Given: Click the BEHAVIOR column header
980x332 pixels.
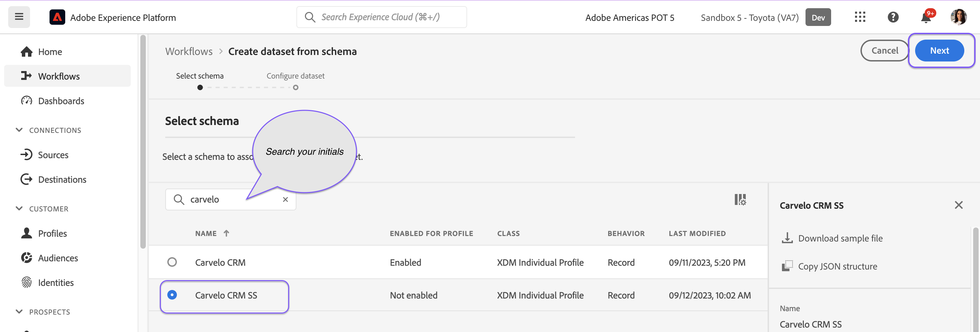Looking at the screenshot, I should point(626,233).
